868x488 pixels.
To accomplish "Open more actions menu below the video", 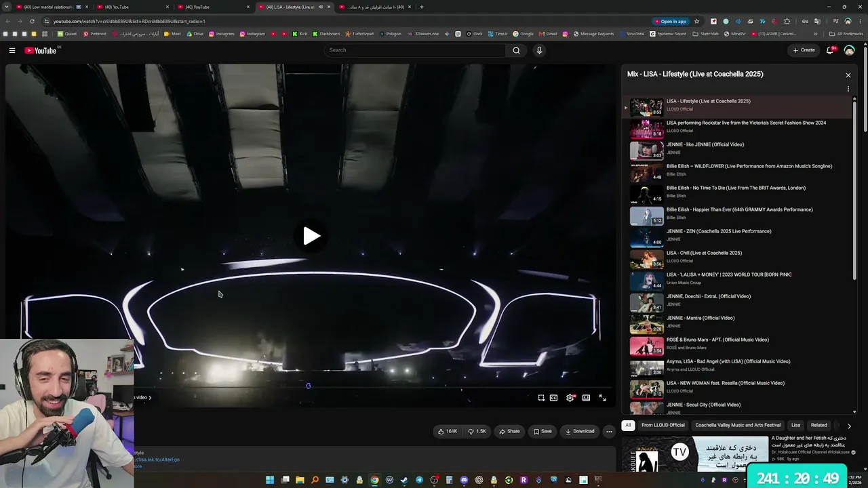I will coord(609,431).
